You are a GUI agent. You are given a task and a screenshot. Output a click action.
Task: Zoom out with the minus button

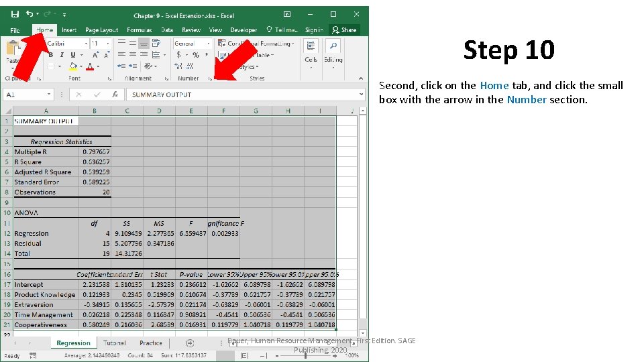[x=277, y=356]
